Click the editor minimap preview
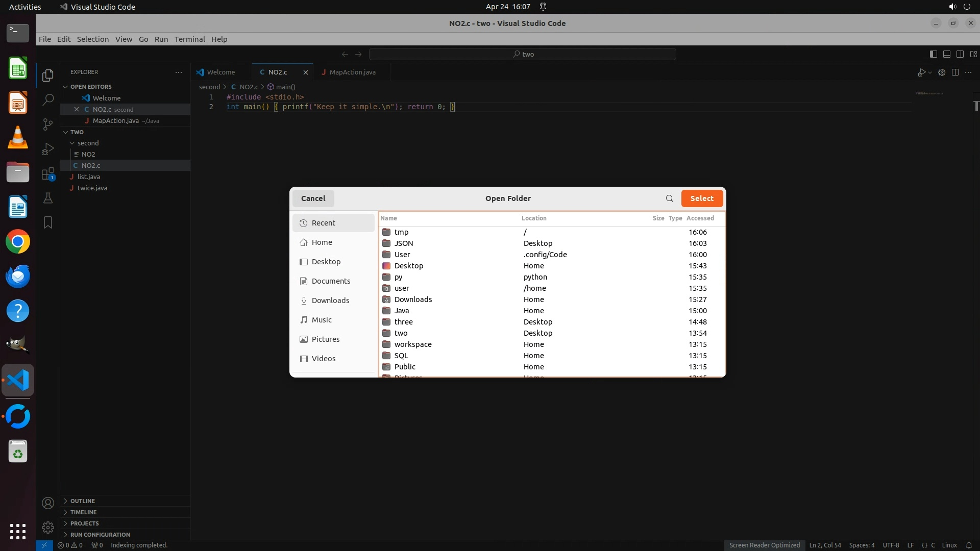Image resolution: width=980 pixels, height=551 pixels. tap(928, 94)
